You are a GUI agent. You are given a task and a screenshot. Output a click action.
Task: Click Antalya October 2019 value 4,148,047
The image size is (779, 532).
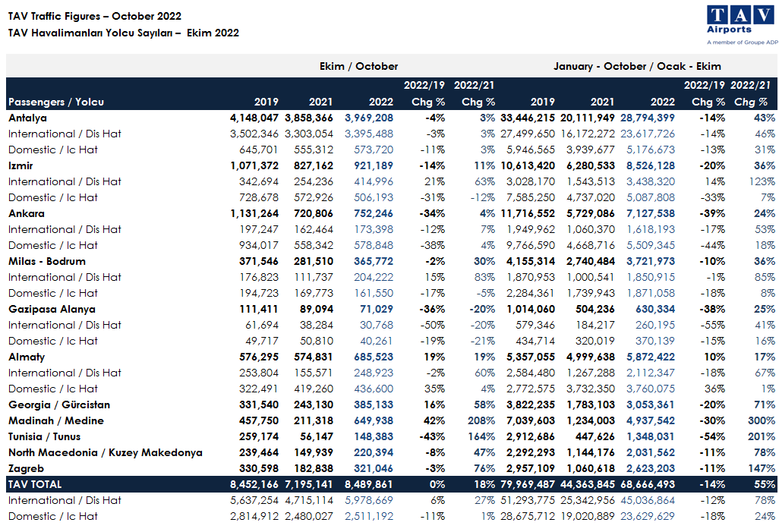pos(254,118)
